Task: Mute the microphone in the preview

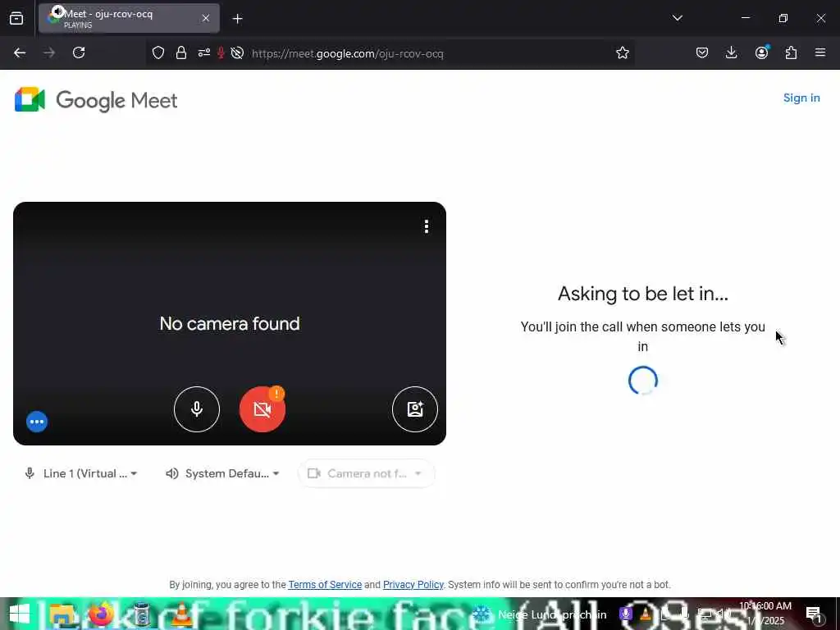Action: coord(197,409)
